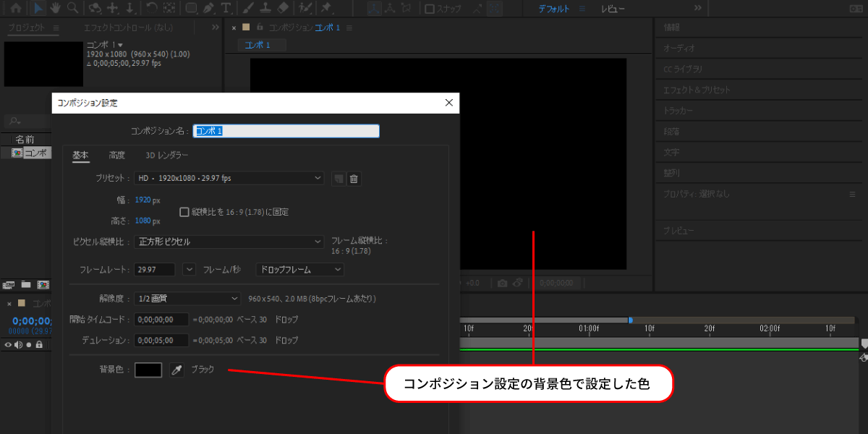The height and width of the screenshot is (434, 868).
Task: Click the Home icon in the toolbar
Action: point(16,9)
